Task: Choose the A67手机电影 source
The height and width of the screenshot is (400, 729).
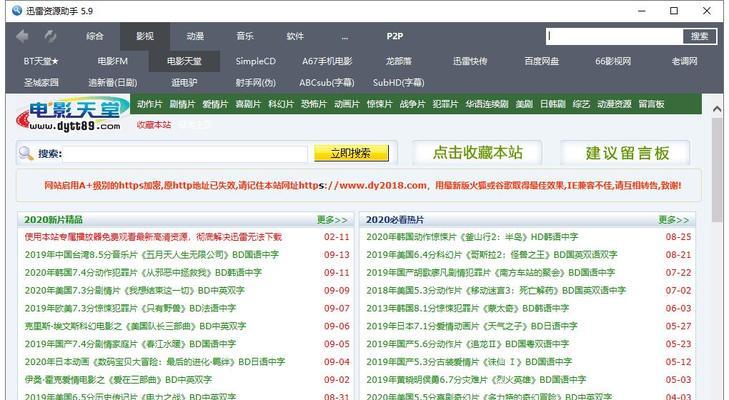Action: pyautogui.click(x=327, y=61)
